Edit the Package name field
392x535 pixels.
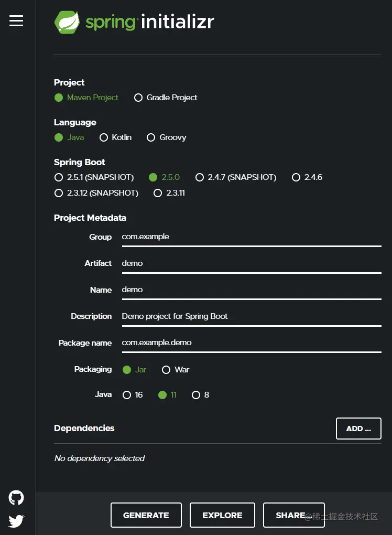[252, 343]
